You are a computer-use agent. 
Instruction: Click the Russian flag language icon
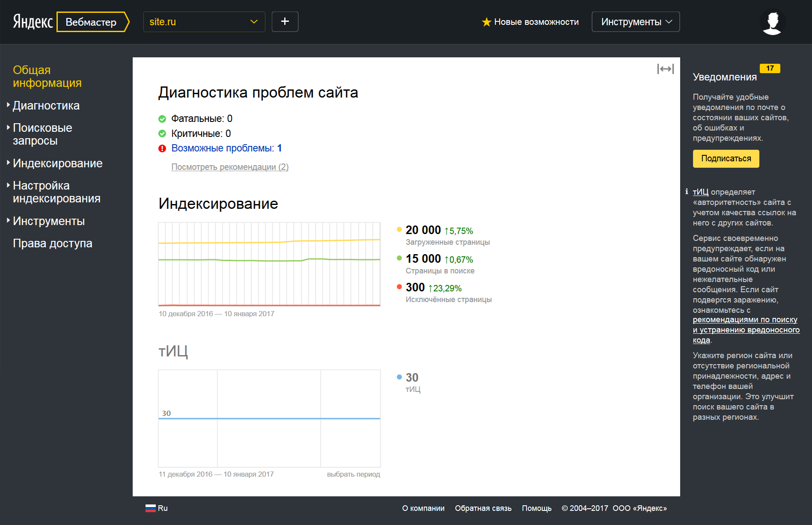(150, 508)
